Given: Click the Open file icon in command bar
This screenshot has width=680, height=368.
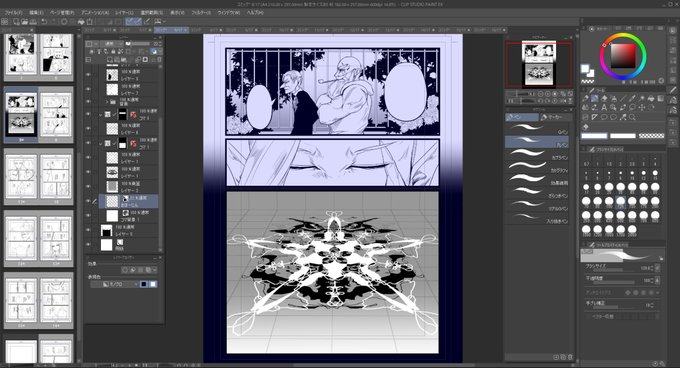Looking at the screenshot, I should click(x=25, y=21).
